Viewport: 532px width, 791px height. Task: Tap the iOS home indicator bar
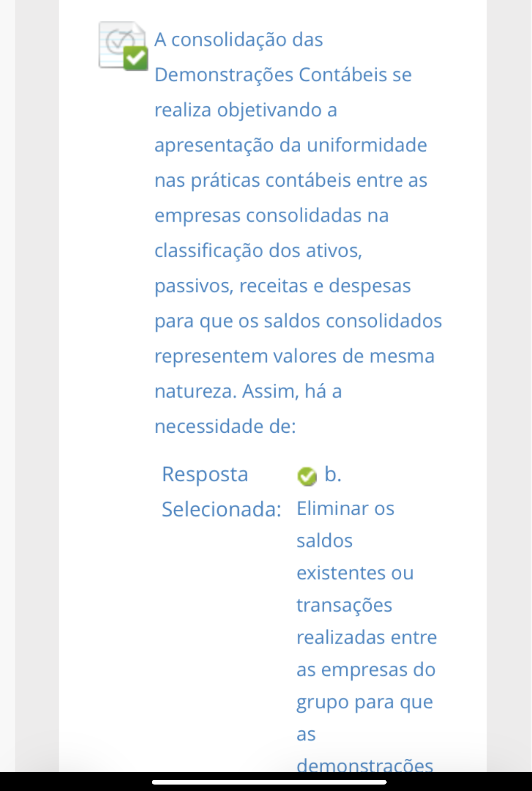[x=269, y=782]
